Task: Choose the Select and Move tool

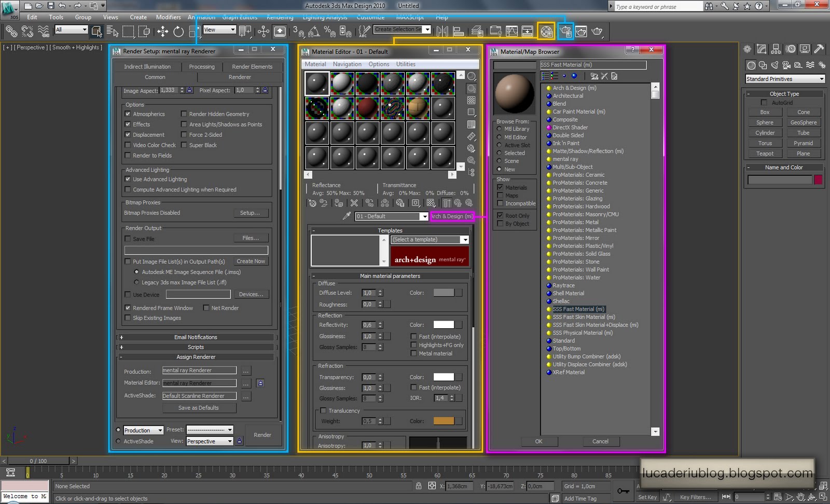Action: coord(162,32)
